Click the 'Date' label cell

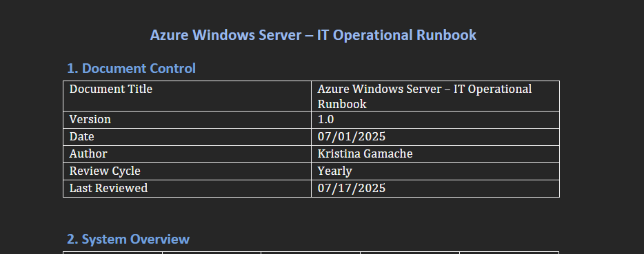pyautogui.click(x=188, y=137)
